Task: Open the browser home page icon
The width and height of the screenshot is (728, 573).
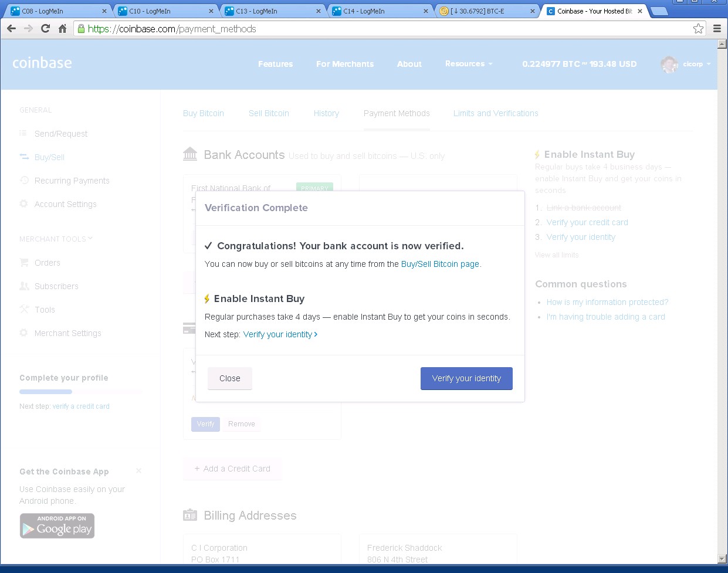Action: coord(62,28)
